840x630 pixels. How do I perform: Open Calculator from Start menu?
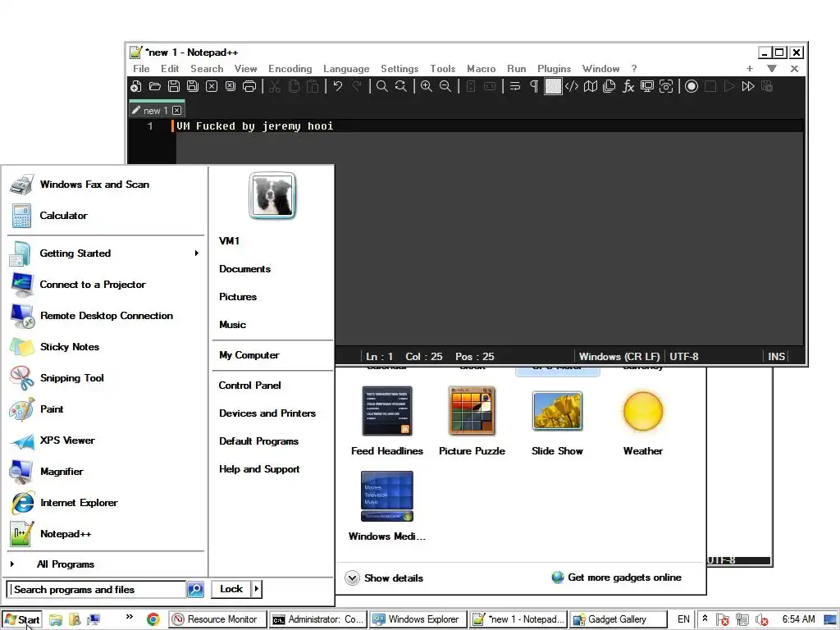tap(106, 216)
